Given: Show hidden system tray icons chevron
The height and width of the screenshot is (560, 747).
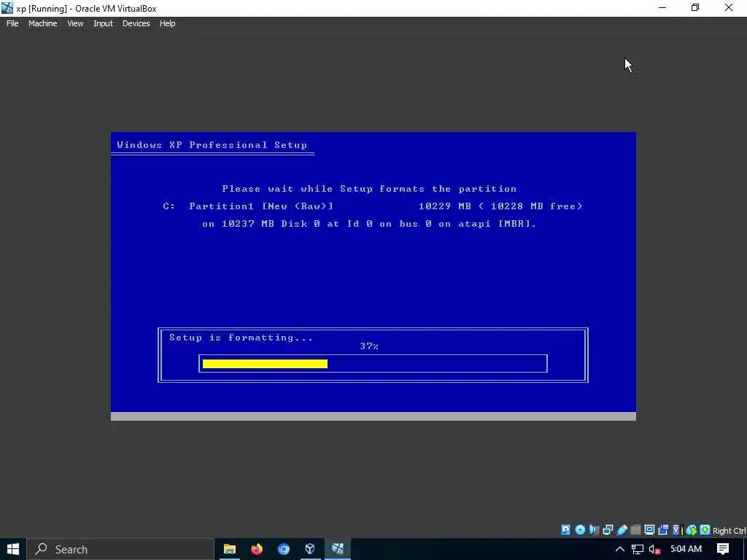Looking at the screenshot, I should pos(620,549).
